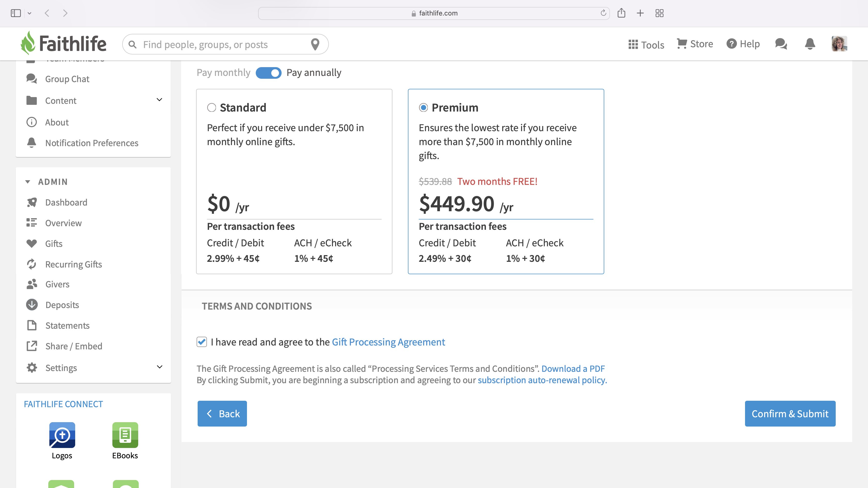Image resolution: width=868 pixels, height=488 pixels.
Task: Launch Logos app icon
Action: (x=62, y=435)
